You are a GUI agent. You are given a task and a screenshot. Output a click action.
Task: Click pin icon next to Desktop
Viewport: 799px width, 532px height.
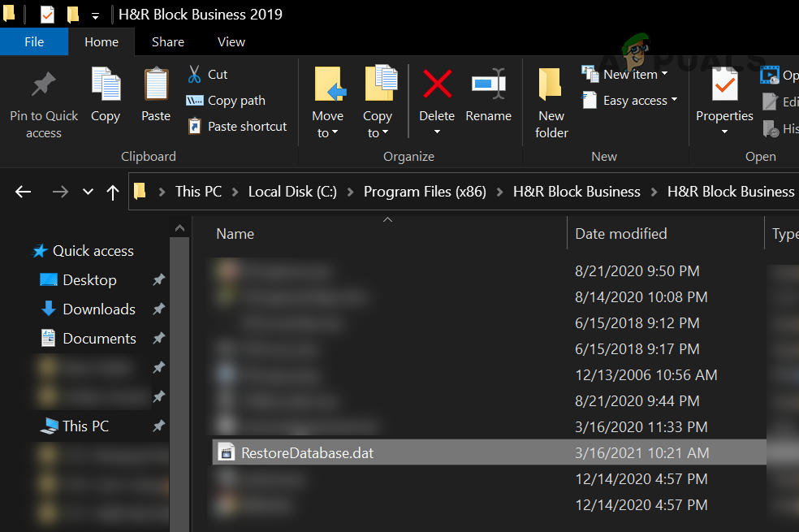159,279
